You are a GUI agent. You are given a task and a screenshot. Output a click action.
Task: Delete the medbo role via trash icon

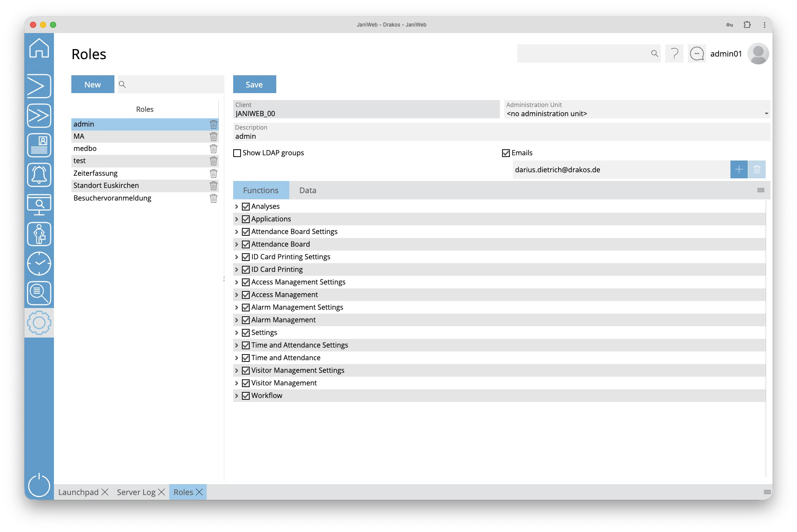[213, 149]
